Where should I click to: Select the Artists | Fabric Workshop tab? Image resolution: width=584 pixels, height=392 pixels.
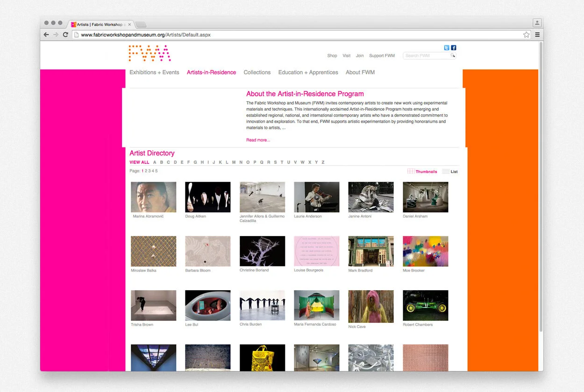pyautogui.click(x=100, y=24)
